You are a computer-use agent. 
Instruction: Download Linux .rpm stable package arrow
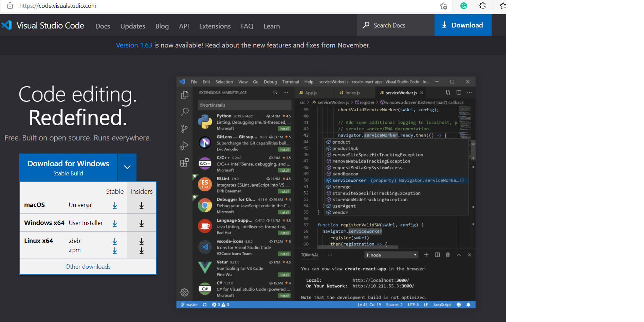[115, 251]
